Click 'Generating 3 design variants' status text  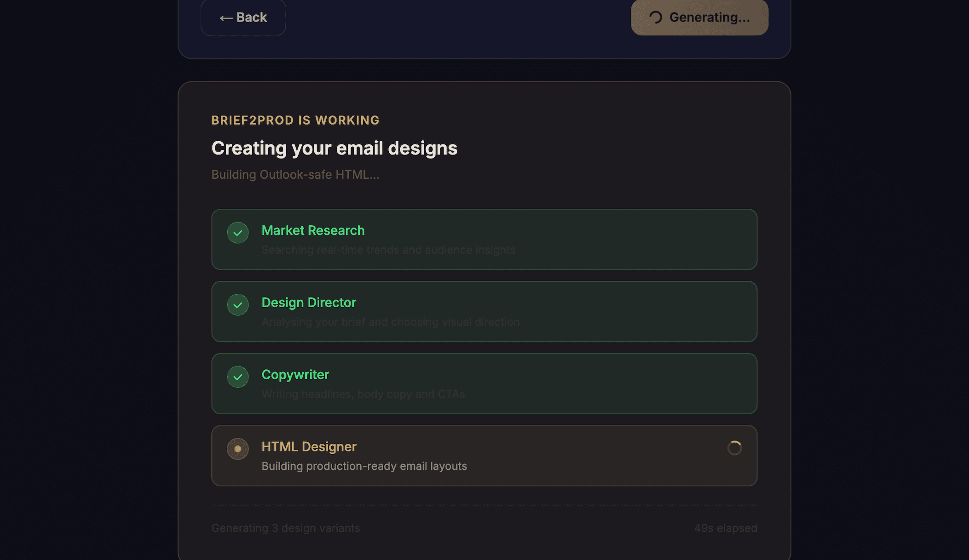click(285, 528)
